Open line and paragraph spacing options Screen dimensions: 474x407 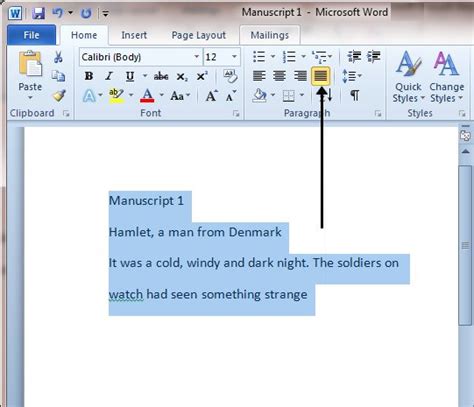tap(352, 76)
